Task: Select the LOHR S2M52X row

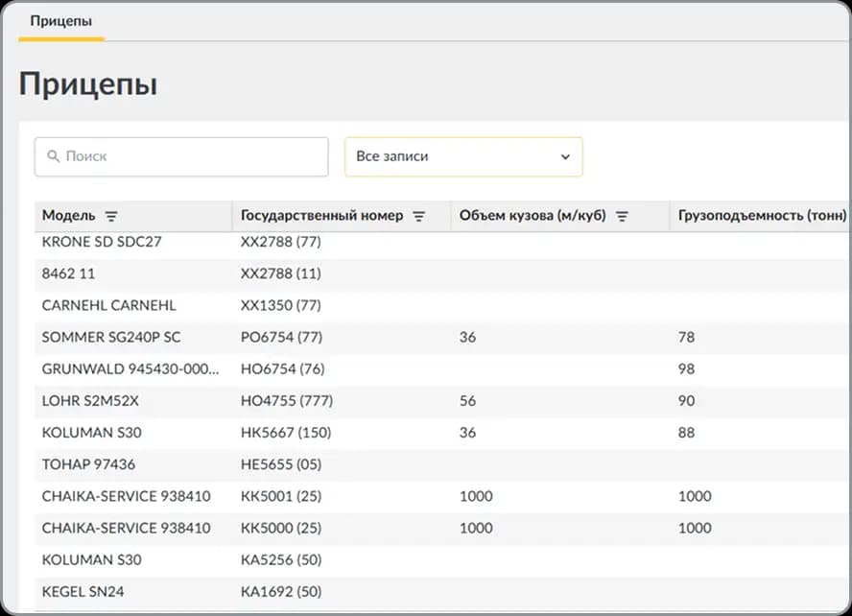Action: pos(443,401)
